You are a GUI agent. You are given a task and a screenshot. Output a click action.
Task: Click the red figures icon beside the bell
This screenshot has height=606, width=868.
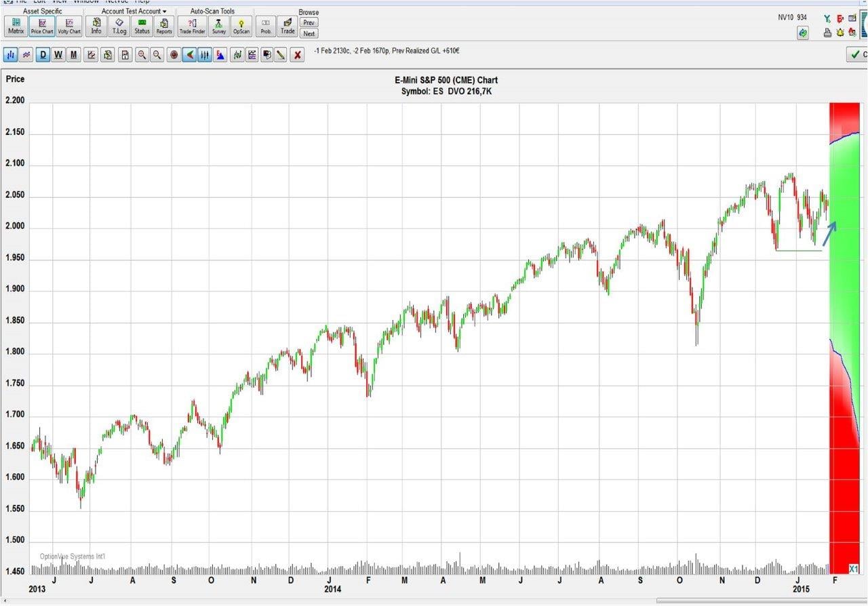[852, 32]
